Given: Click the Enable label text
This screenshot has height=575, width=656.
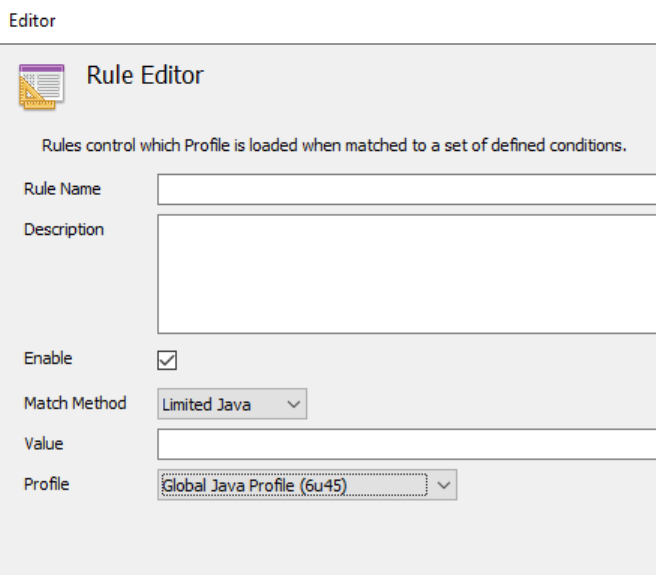Looking at the screenshot, I should click(48, 358).
